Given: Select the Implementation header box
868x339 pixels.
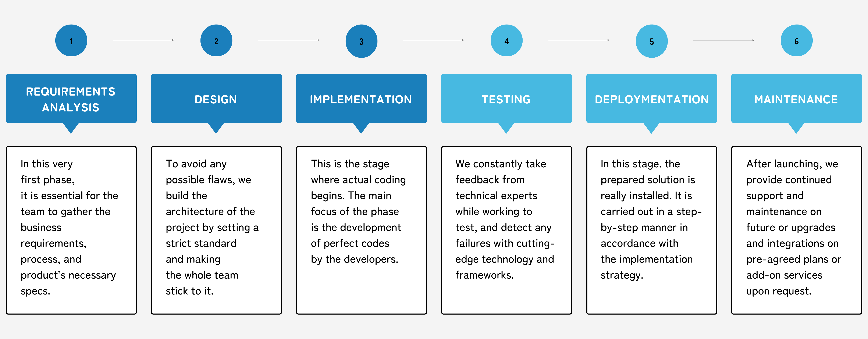Looking at the screenshot, I should [361, 99].
